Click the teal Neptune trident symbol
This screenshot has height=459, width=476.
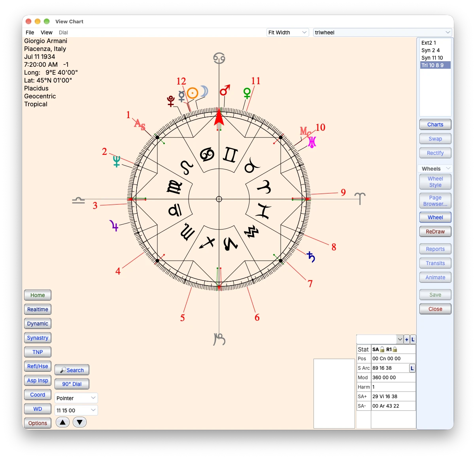[117, 161]
